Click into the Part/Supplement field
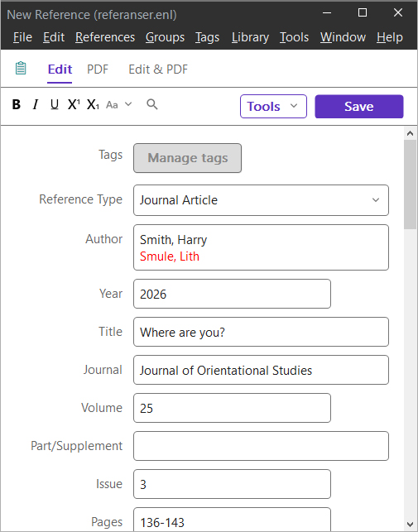Image resolution: width=418 pixels, height=532 pixels. click(261, 446)
